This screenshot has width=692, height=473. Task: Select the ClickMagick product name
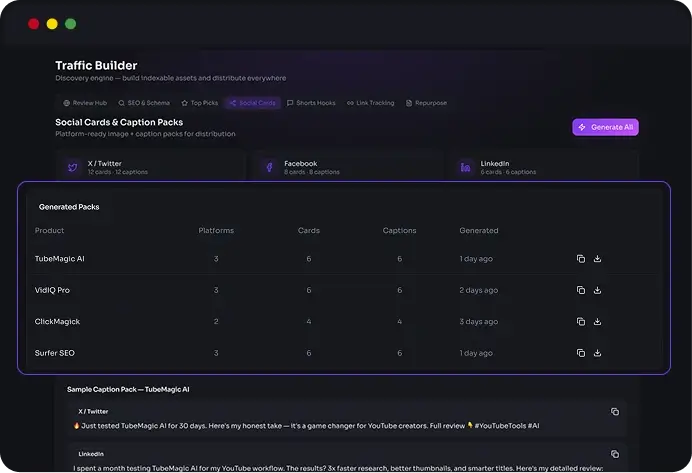tap(57, 321)
